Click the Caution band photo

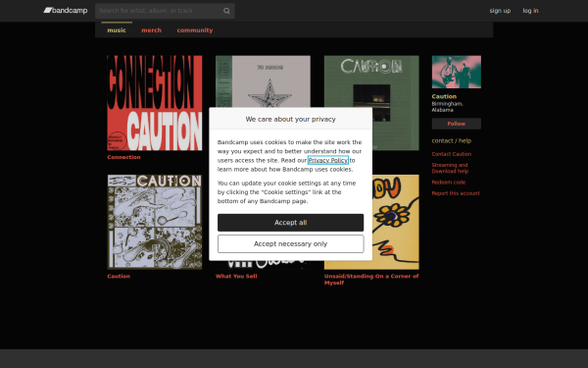(x=457, y=72)
